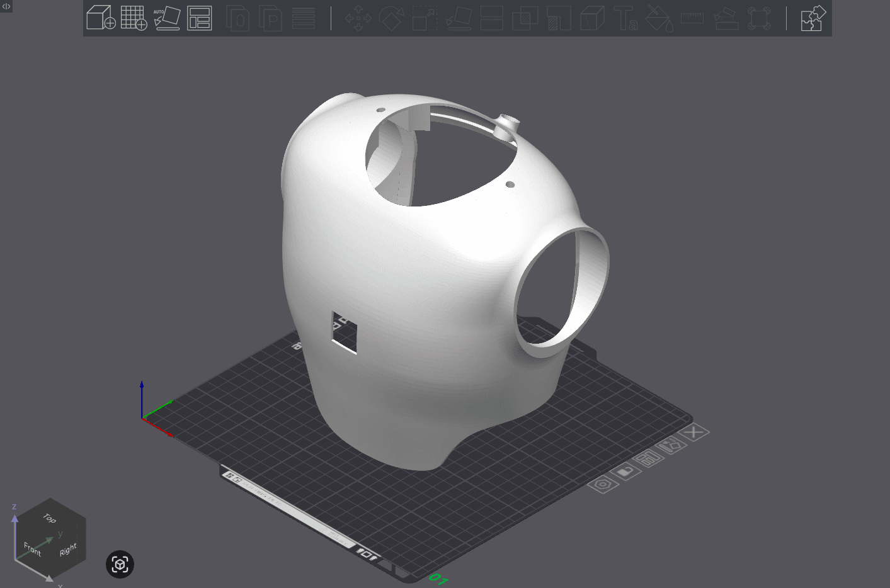
Task: Activate the Place on face tool
Action: tap(459, 19)
